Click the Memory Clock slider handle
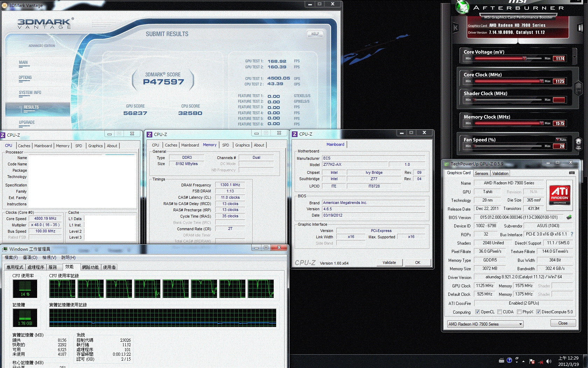Image resolution: width=588 pixels, height=368 pixels. tap(541, 123)
